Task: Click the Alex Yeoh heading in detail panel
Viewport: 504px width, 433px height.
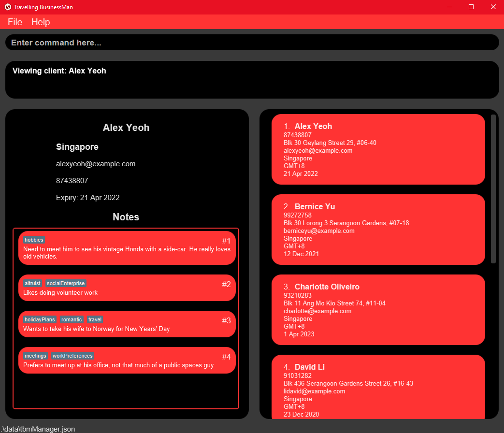Action: point(126,128)
